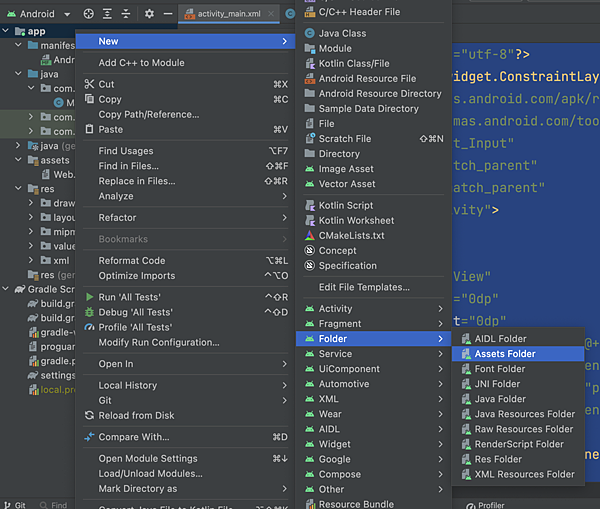This screenshot has width=600, height=509.
Task: Click the Paste clipboard icon
Action: click(x=89, y=129)
